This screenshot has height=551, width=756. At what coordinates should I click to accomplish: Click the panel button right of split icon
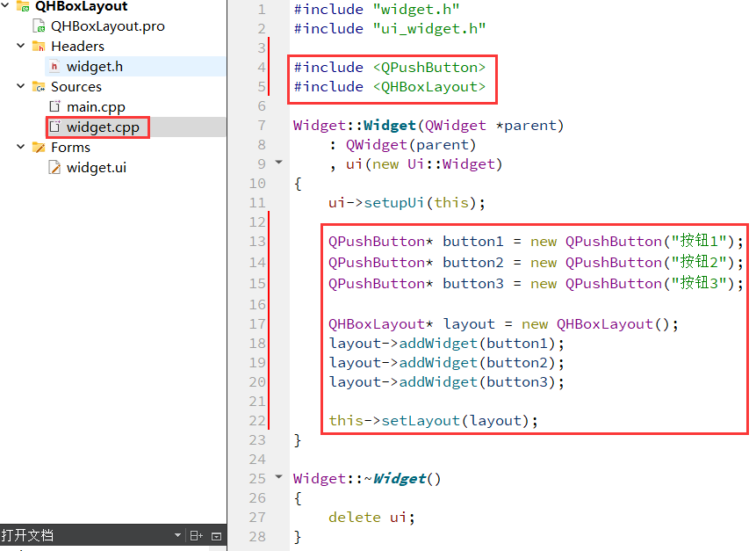click(x=217, y=536)
